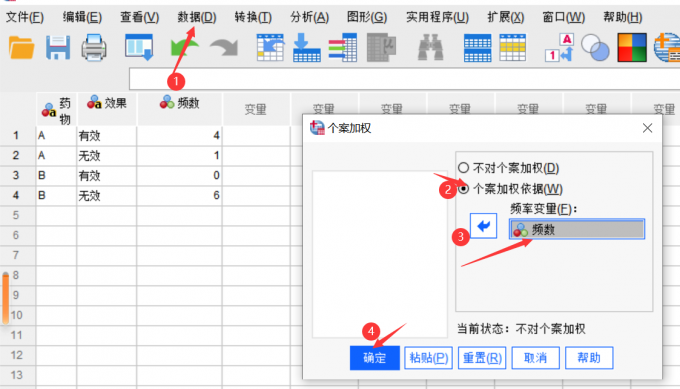The width and height of the screenshot is (680, 389).
Task: Toggle the Value labels icon
Action: [x=559, y=48]
